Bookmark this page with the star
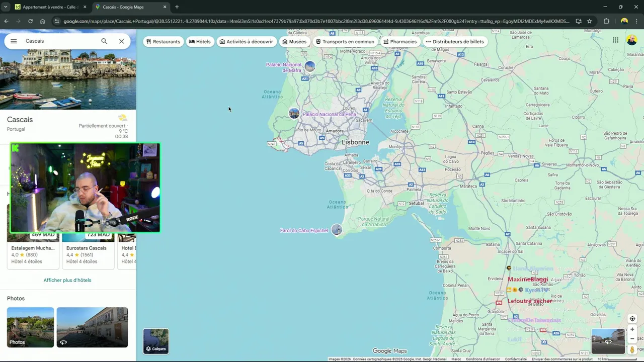This screenshot has height=362, width=644. point(589,21)
